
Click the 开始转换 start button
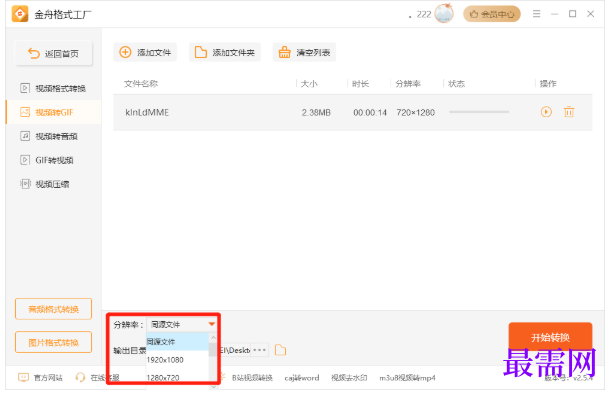(x=550, y=337)
